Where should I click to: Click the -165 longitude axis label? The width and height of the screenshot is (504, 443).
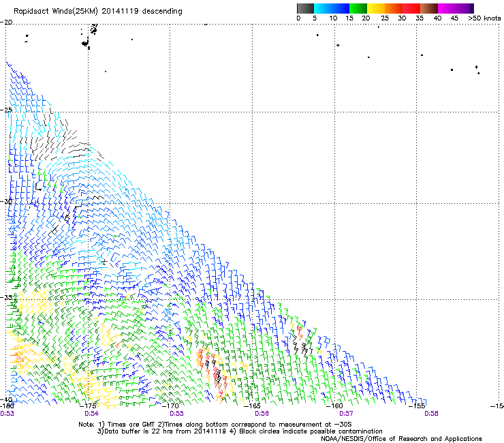[252, 406]
